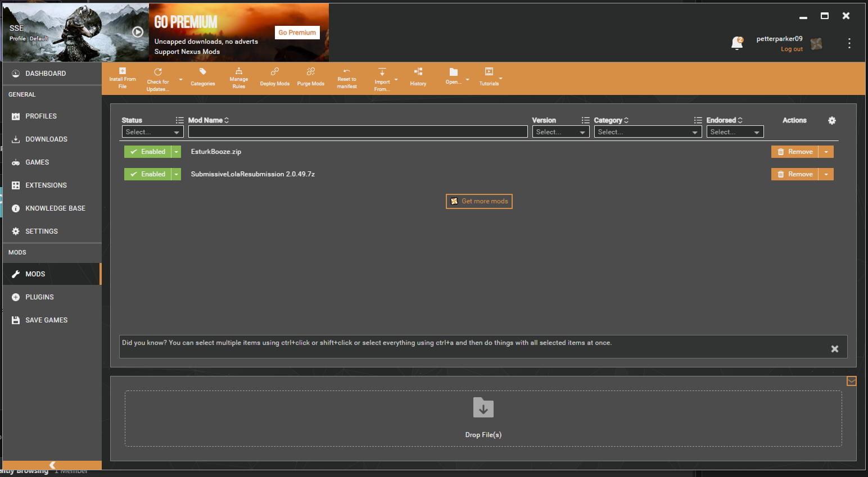Screen dimensions: 868x477
Task: Dismiss the Did you know tip
Action: pyautogui.click(x=835, y=349)
